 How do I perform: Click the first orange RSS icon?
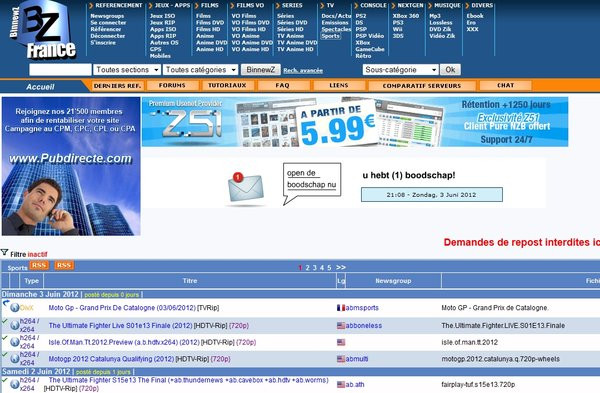39,265
